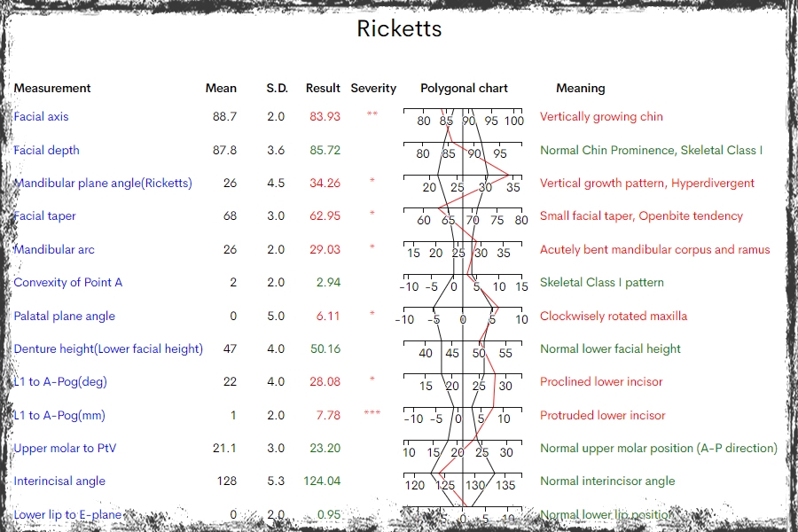The width and height of the screenshot is (798, 532).
Task: Select the Interincisal angle measurement
Action: pyautogui.click(x=59, y=481)
